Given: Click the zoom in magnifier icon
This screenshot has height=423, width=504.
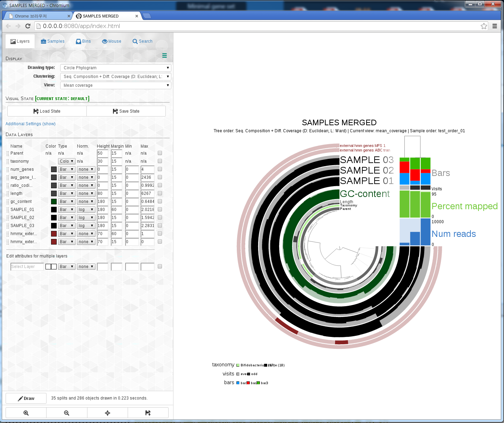Looking at the screenshot, I should tap(26, 413).
